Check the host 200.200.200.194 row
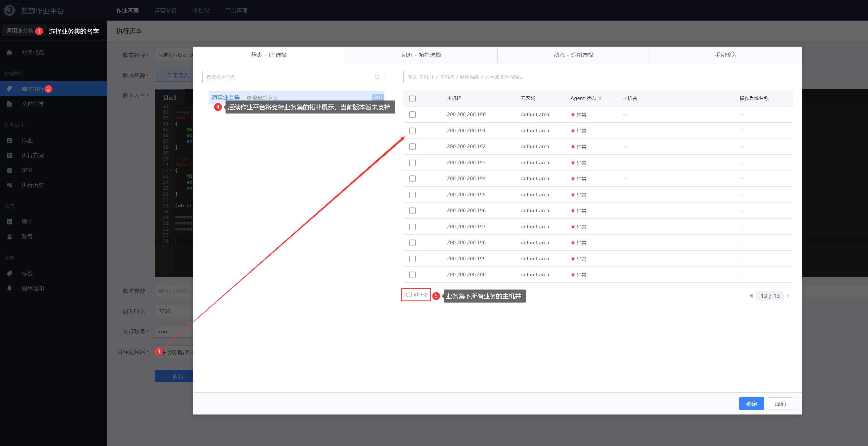The height and width of the screenshot is (446, 868). click(x=413, y=179)
